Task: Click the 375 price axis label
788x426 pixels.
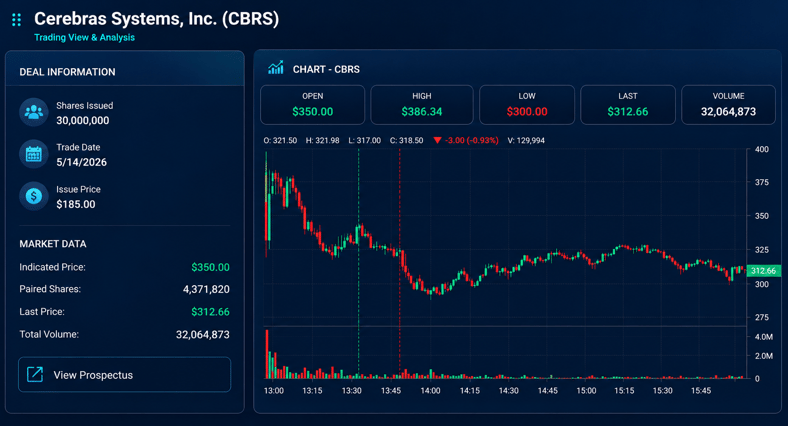Action: 761,182
